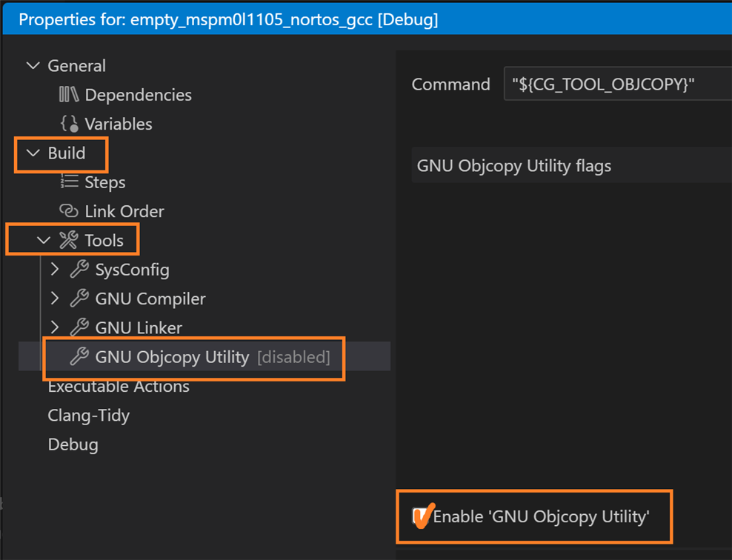The width and height of the screenshot is (732, 560).
Task: Expand the GNU Linker node
Action: click(x=55, y=327)
